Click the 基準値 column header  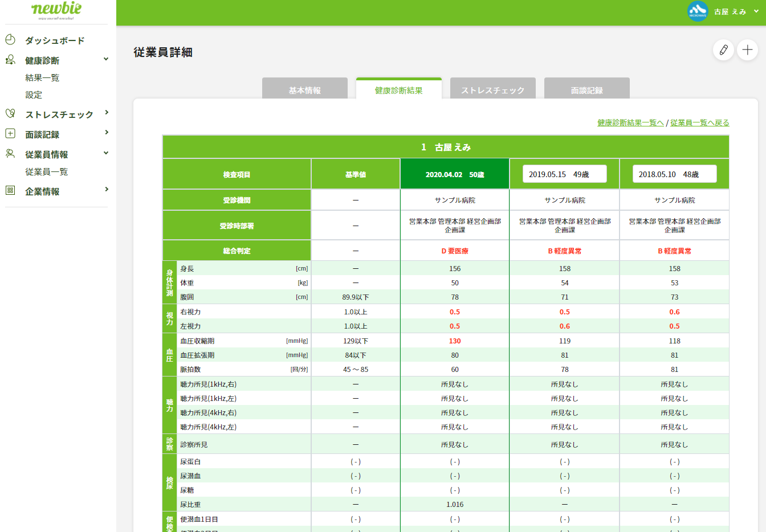pos(356,174)
